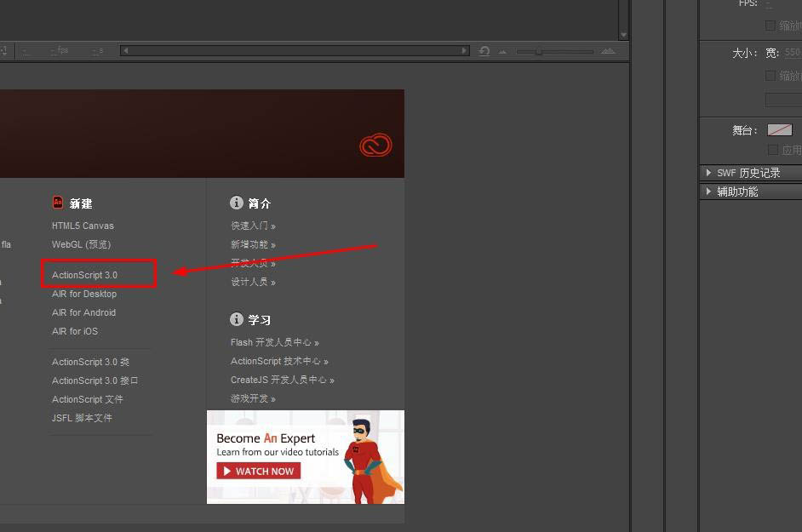Screen dimensions: 802x532
Task: Open the 新增功能 link
Action: (x=253, y=244)
